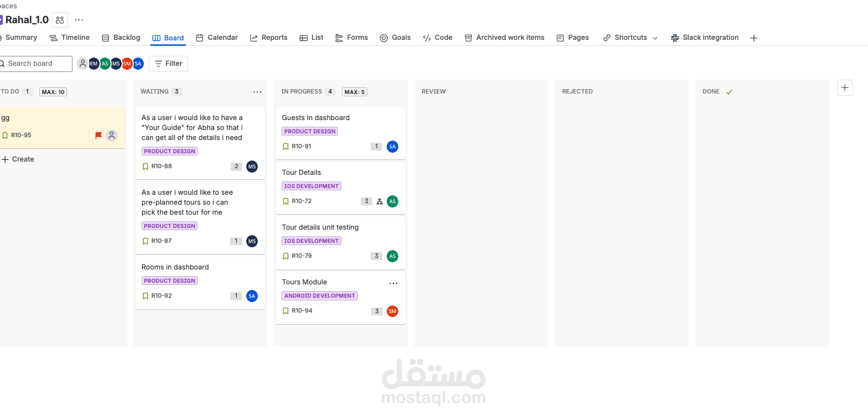Open the Slack integration tab
Viewport: 868px width, 415px height.
[x=705, y=38]
